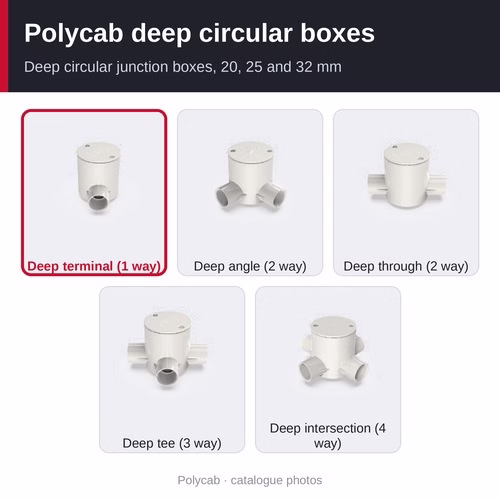Click the 'Deep tee (3 way)' label
The width and height of the screenshot is (500, 500).
tap(172, 443)
